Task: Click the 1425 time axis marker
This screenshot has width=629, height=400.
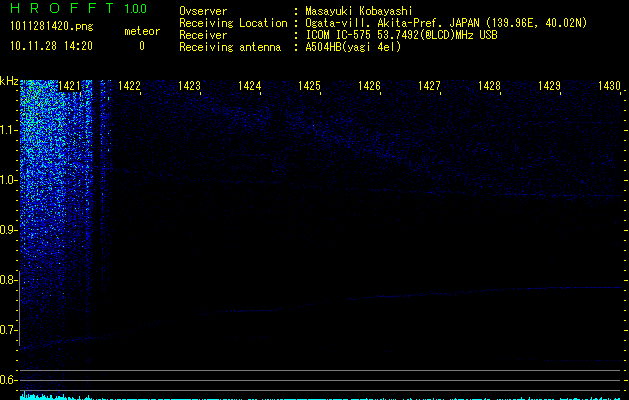Action: pyautogui.click(x=309, y=86)
